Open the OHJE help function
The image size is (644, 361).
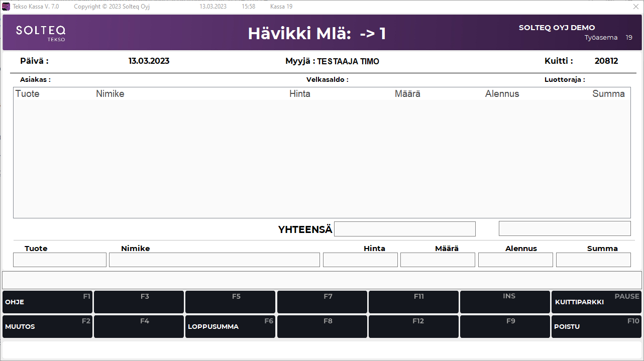(47, 302)
